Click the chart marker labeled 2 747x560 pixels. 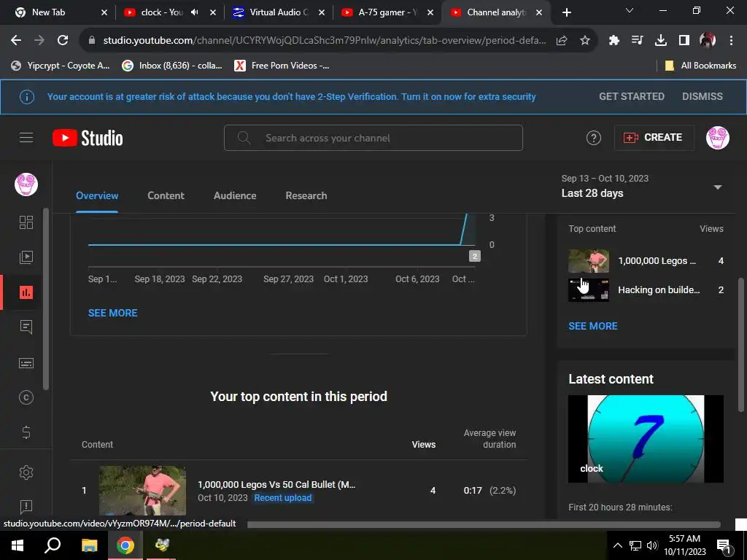click(474, 256)
